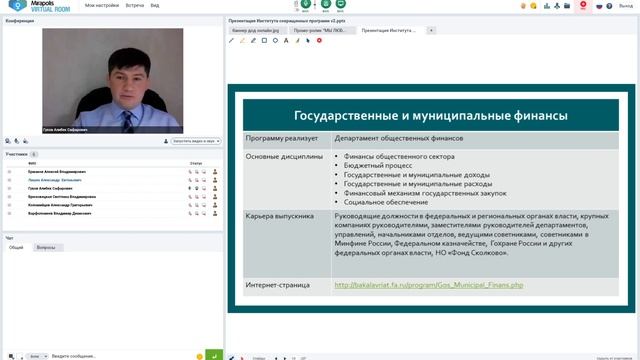The width and height of the screenshot is (640, 360).
Task: Tick the checkbox for Светлана Владимировна
Action: (x=9, y=197)
